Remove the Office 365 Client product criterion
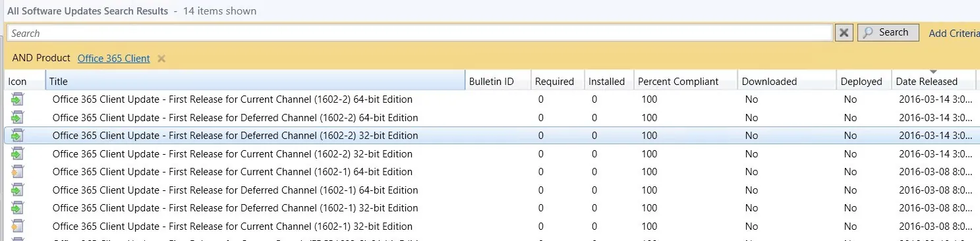The width and height of the screenshot is (980, 241). pyautogui.click(x=161, y=59)
